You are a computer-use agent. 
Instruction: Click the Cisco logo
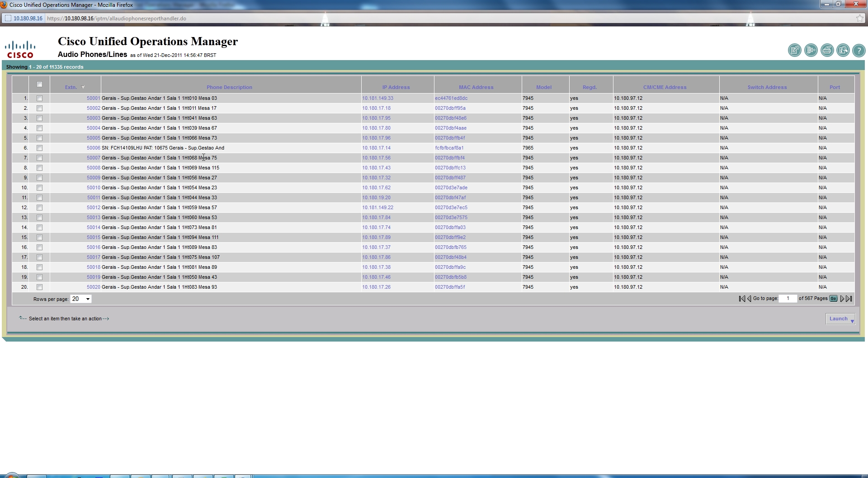[x=20, y=49]
